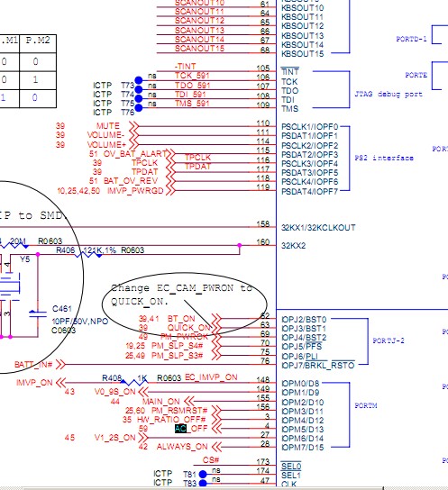The image size is (448, 490).
Task: Click the MUTE net port arrow
Action: [134, 126]
